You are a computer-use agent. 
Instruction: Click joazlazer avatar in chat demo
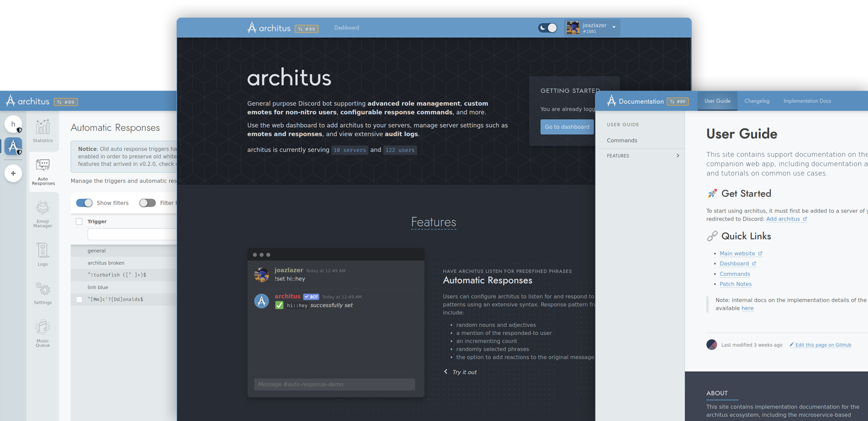click(x=262, y=274)
